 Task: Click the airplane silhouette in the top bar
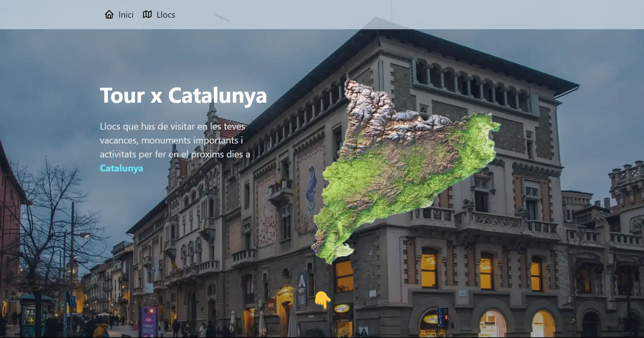point(221,17)
